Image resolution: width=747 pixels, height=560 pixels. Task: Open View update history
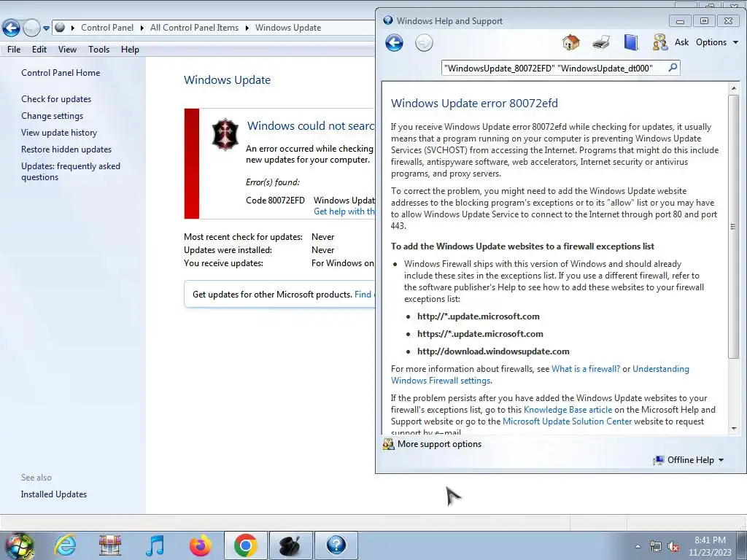pyautogui.click(x=59, y=133)
